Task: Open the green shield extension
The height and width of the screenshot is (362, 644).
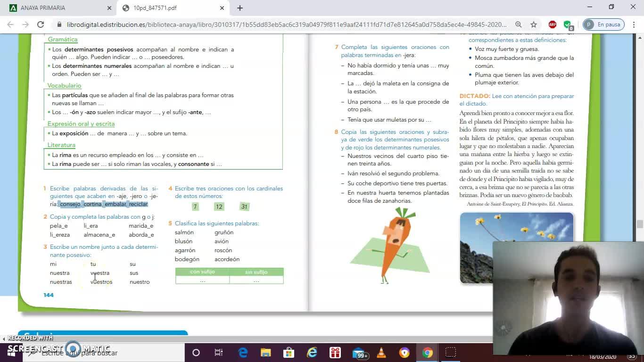Action: click(568, 25)
